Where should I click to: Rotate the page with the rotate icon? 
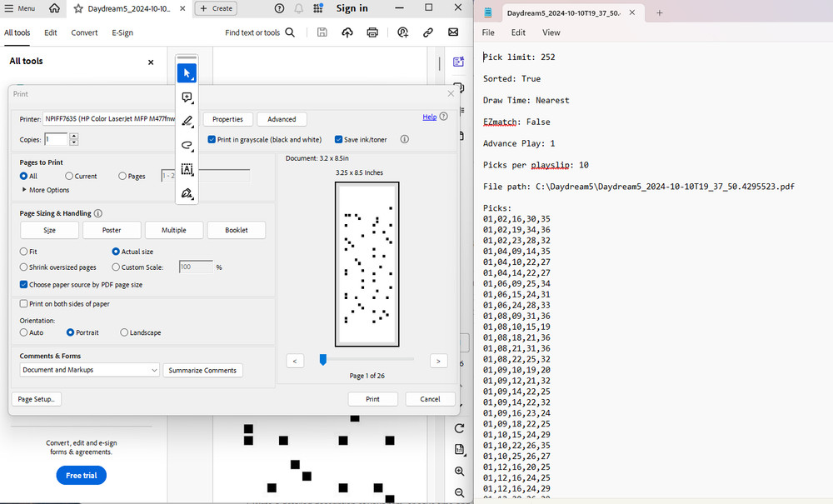tap(459, 428)
